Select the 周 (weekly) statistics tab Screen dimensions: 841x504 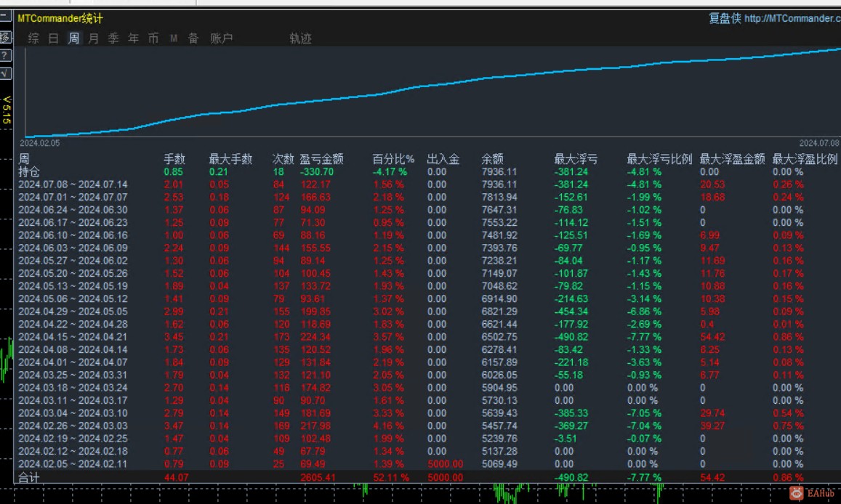[73, 38]
